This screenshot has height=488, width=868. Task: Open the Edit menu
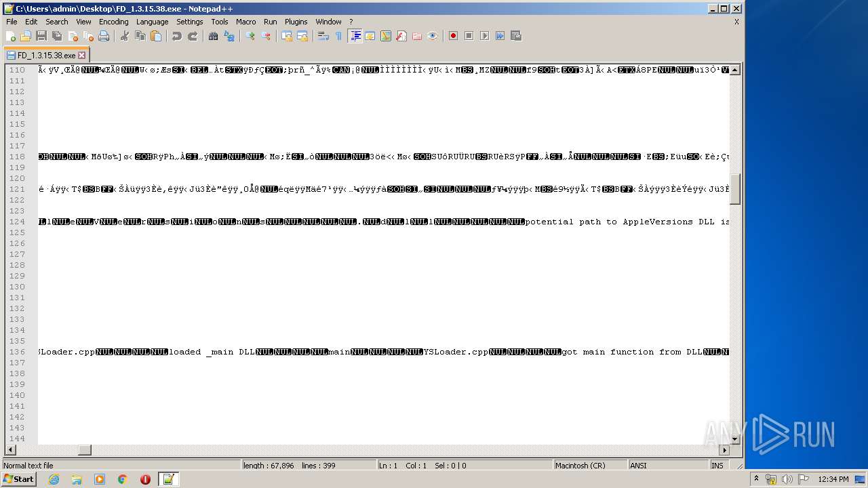click(31, 22)
